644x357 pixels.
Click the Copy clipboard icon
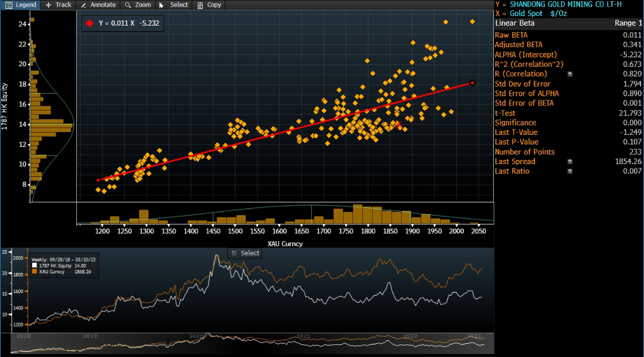200,5
